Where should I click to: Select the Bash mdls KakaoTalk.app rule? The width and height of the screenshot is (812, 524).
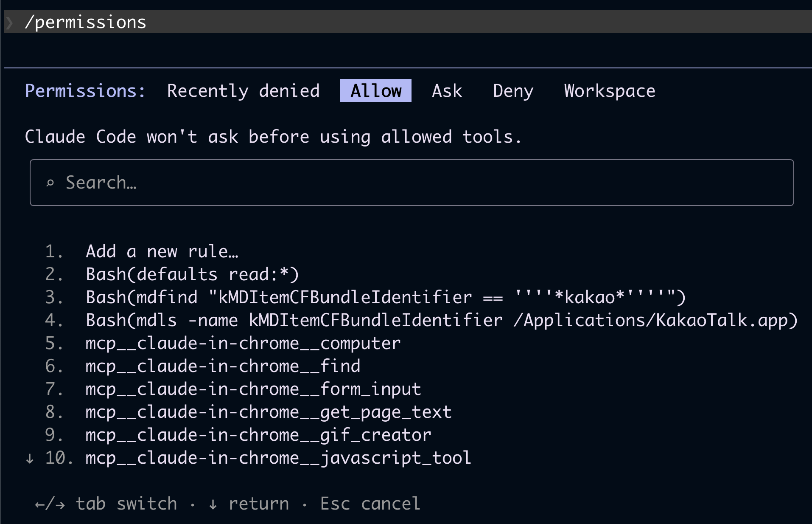pos(442,320)
